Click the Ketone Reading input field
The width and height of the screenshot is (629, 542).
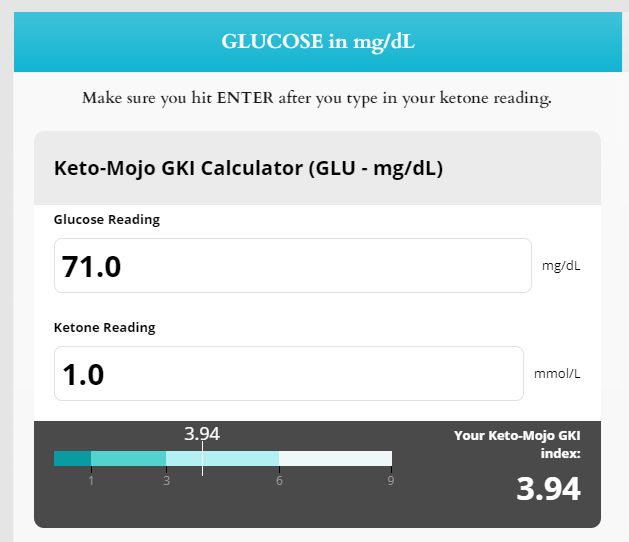click(288, 374)
